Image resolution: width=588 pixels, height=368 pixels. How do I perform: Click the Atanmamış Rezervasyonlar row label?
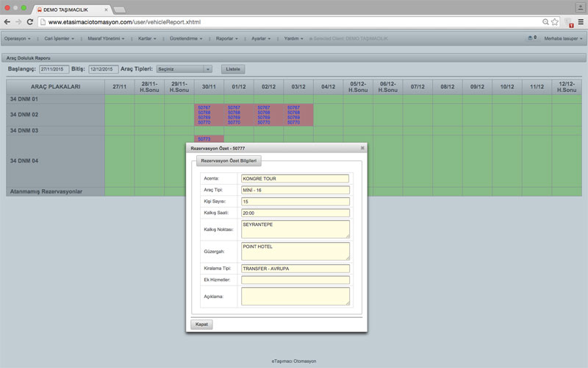pyautogui.click(x=46, y=191)
